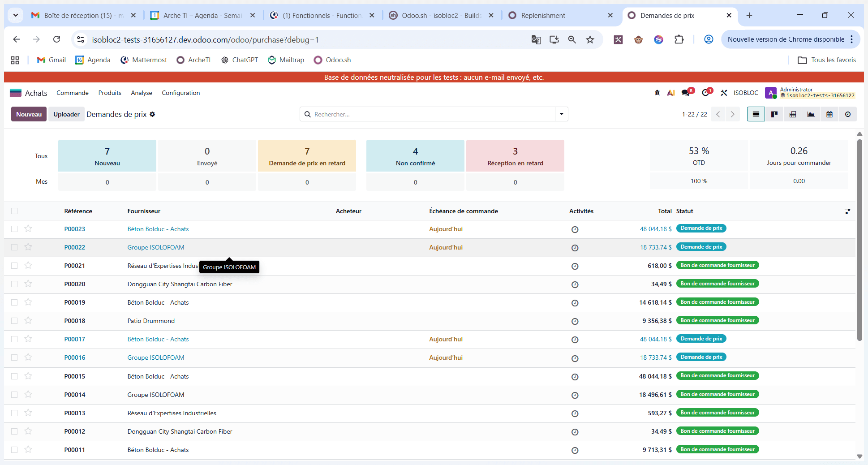Tick the checkbox for P00021

pos(14,266)
